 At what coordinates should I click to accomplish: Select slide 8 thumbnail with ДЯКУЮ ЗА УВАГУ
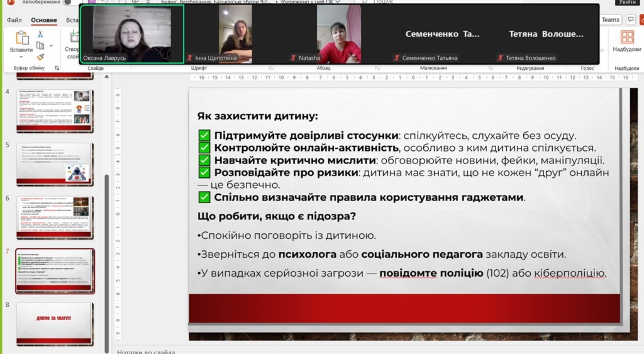coord(55,323)
